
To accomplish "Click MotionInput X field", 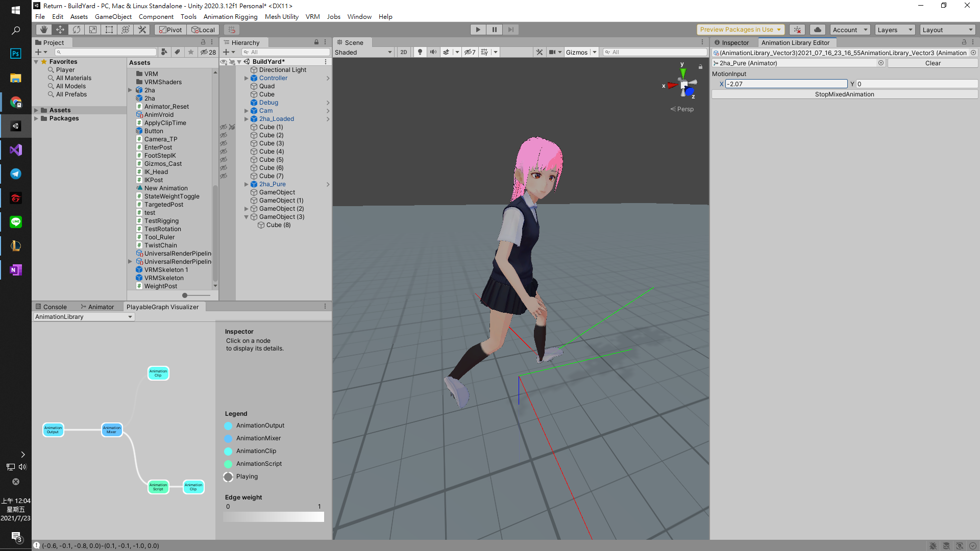I will click(786, 84).
